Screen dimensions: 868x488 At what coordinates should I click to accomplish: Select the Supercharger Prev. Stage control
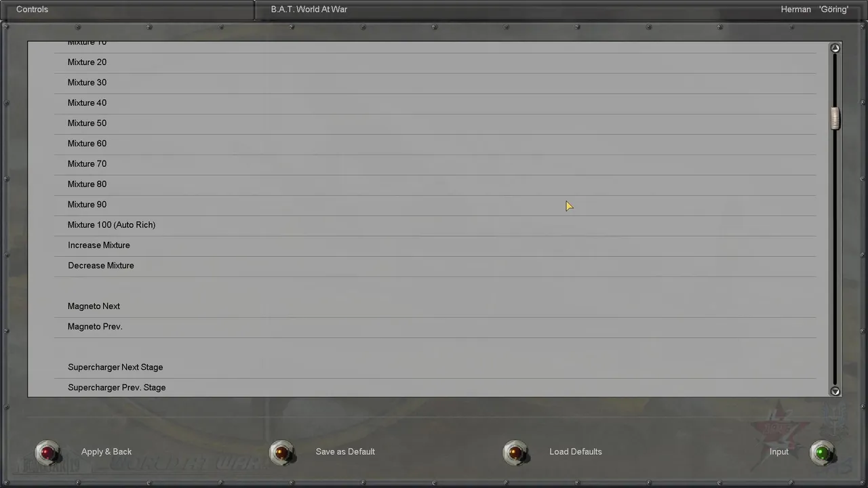tap(435, 388)
